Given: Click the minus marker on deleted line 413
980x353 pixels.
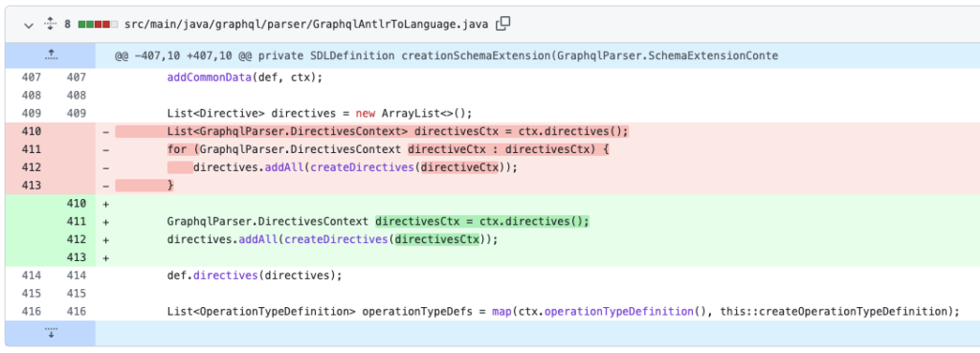Looking at the screenshot, I should 105,186.
